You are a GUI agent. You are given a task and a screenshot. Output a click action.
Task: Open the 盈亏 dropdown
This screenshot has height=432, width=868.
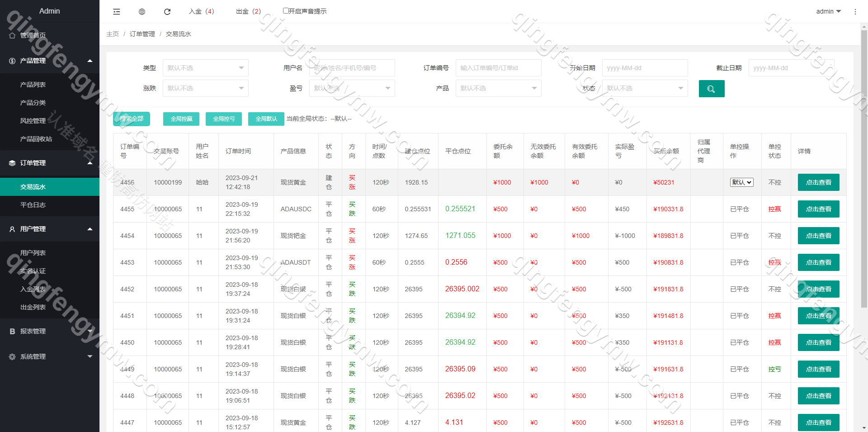click(x=352, y=88)
